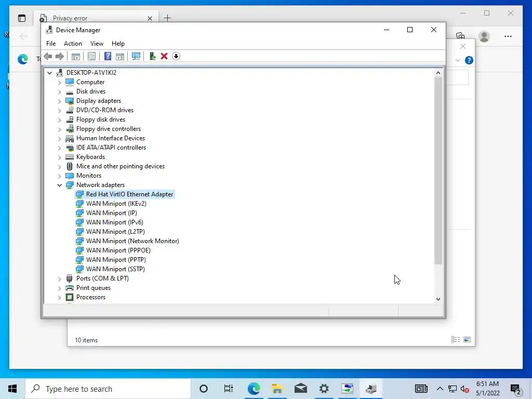Image resolution: width=532 pixels, height=399 pixels.
Task: Open Microsoft Edge from the taskbar
Action: pos(254,389)
